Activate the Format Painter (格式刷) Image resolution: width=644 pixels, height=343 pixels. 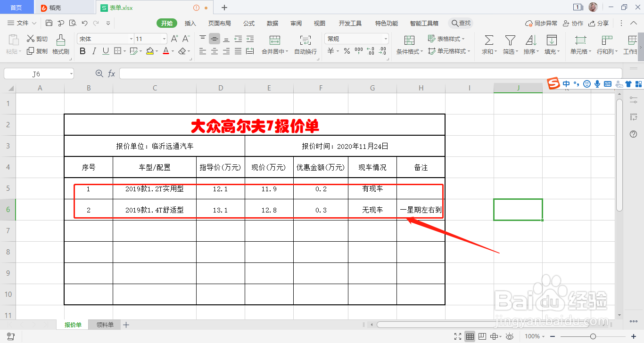coord(61,45)
